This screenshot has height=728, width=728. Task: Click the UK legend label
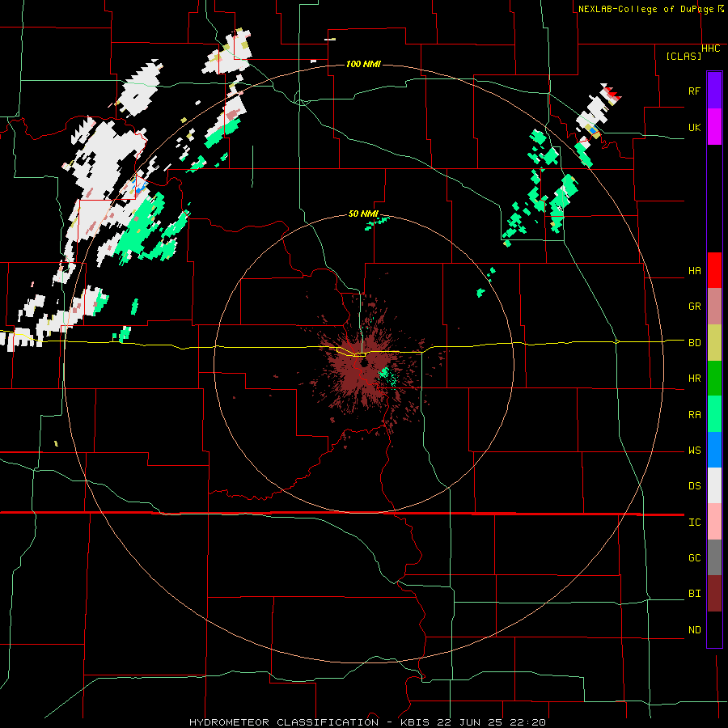694,127
